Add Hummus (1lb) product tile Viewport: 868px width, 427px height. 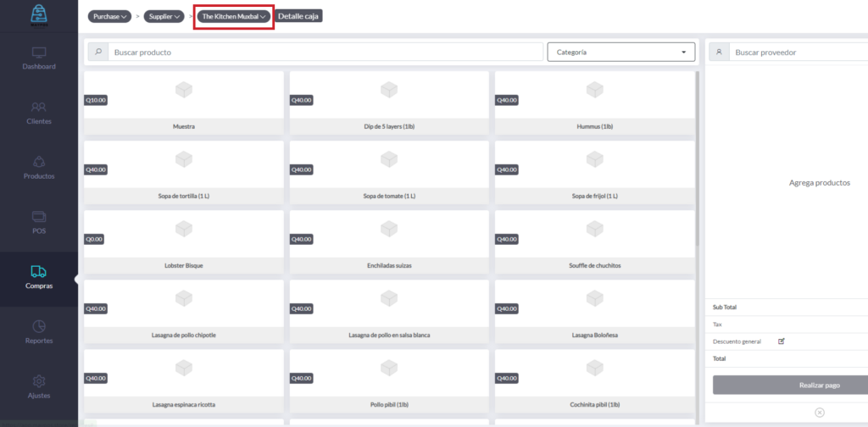tap(593, 103)
